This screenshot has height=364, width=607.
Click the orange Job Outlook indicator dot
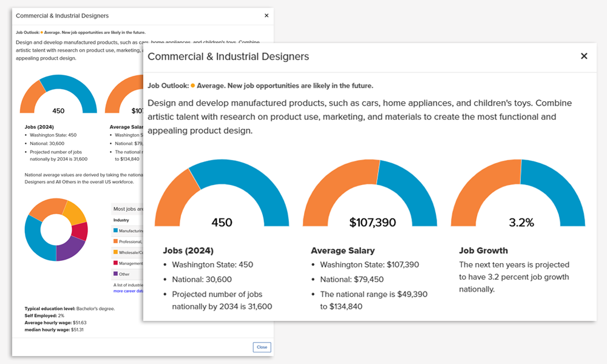click(193, 86)
